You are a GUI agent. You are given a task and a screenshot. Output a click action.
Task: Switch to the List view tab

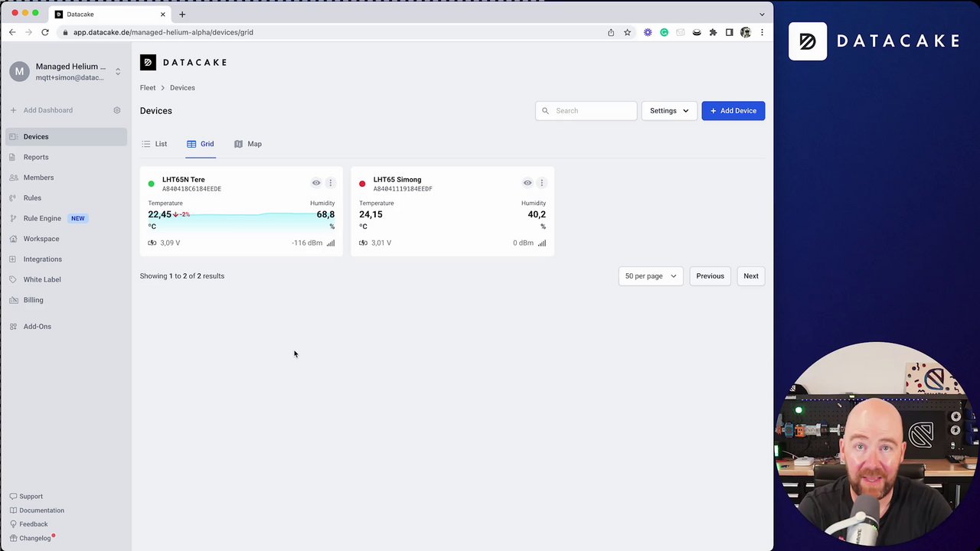tap(154, 144)
